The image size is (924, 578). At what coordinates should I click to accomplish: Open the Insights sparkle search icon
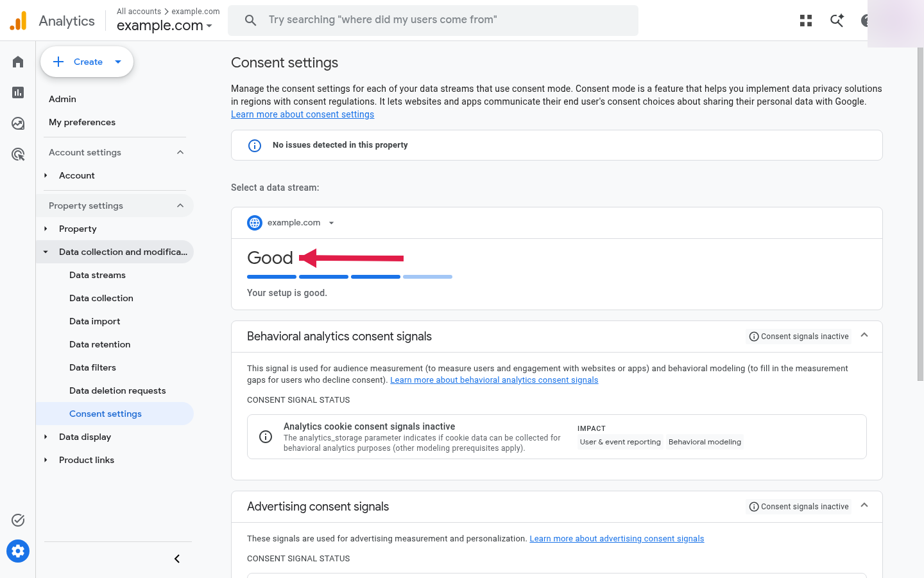(837, 21)
